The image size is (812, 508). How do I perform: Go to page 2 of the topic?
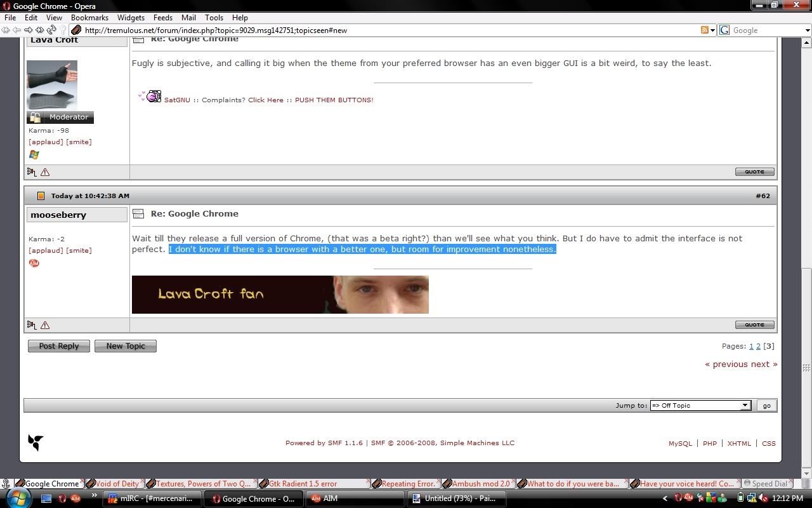click(758, 346)
